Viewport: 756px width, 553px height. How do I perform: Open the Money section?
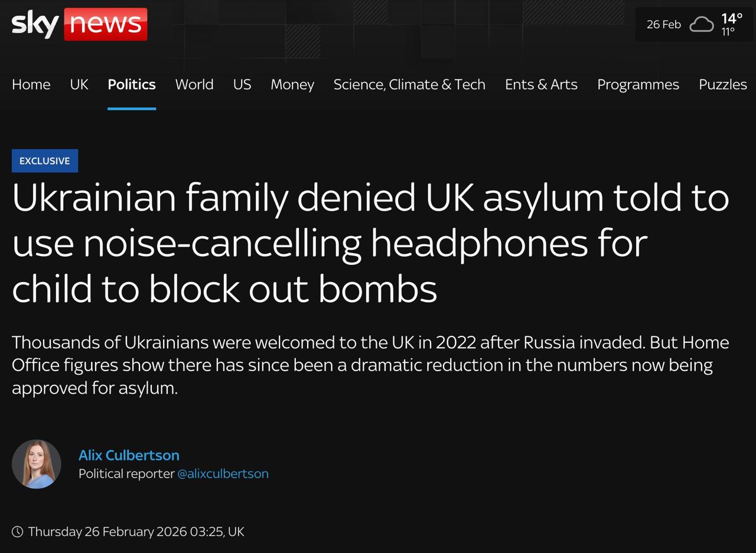click(x=292, y=84)
